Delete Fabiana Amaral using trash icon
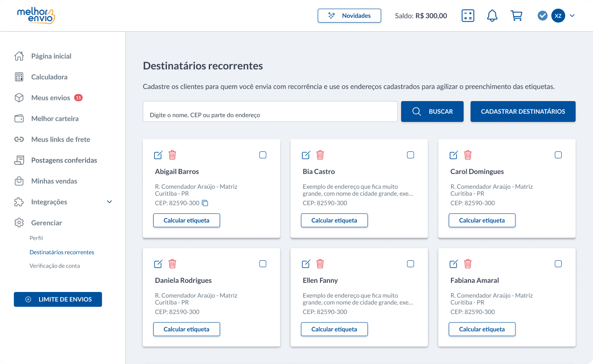593x364 pixels. pos(468,264)
